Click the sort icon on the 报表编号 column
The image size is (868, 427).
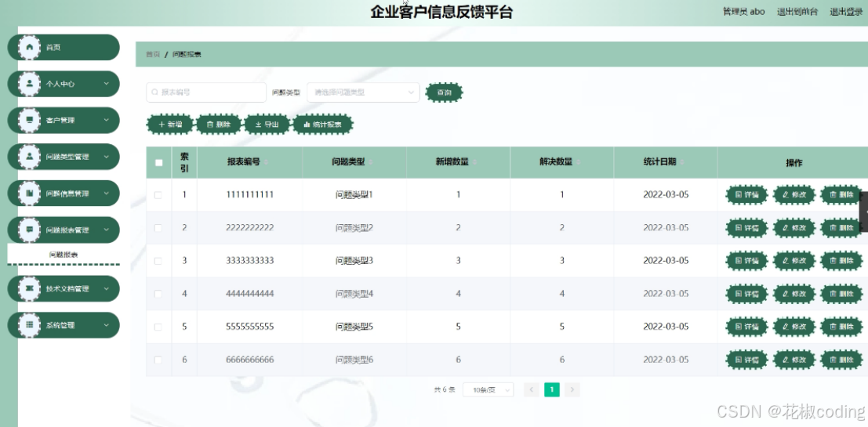point(267,162)
